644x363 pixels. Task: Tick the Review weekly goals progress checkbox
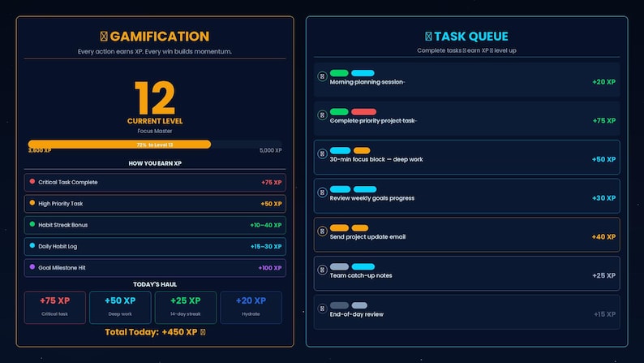coord(323,192)
